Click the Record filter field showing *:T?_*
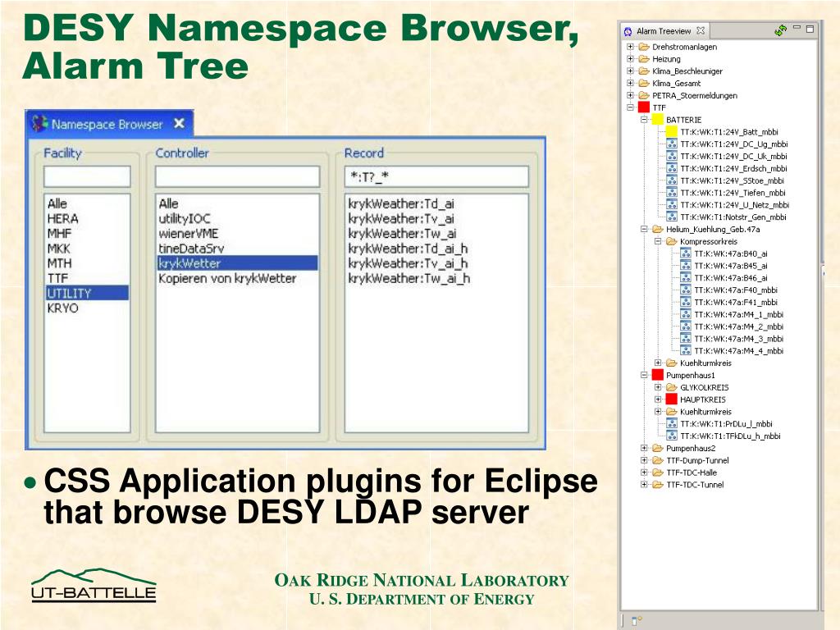Image resolution: width=840 pixels, height=630 pixels. [436, 176]
